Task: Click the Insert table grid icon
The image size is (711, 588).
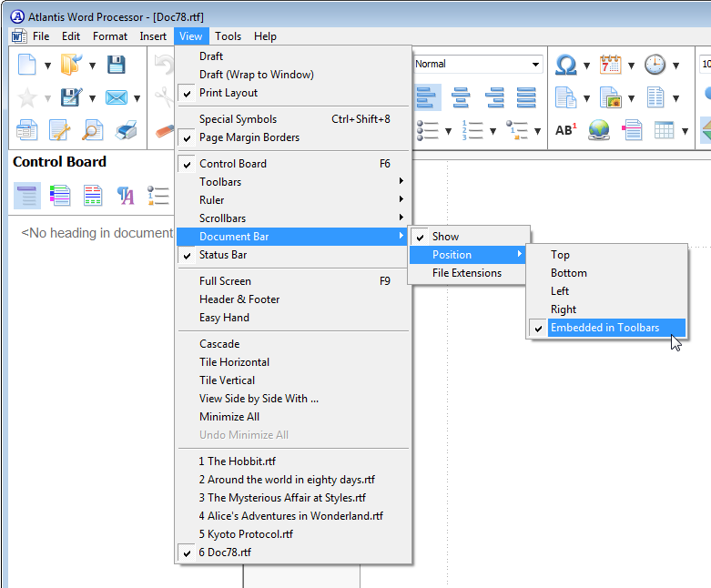Action: (665, 130)
